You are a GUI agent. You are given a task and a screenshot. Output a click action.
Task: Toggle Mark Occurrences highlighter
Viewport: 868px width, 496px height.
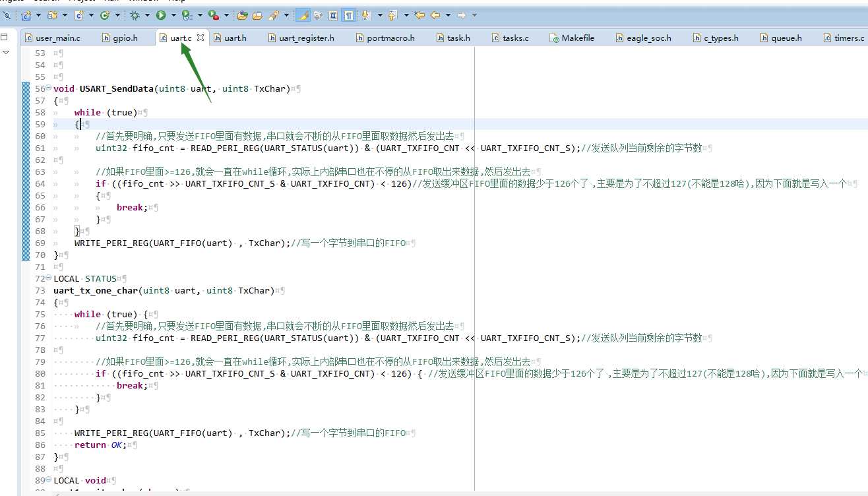[303, 15]
